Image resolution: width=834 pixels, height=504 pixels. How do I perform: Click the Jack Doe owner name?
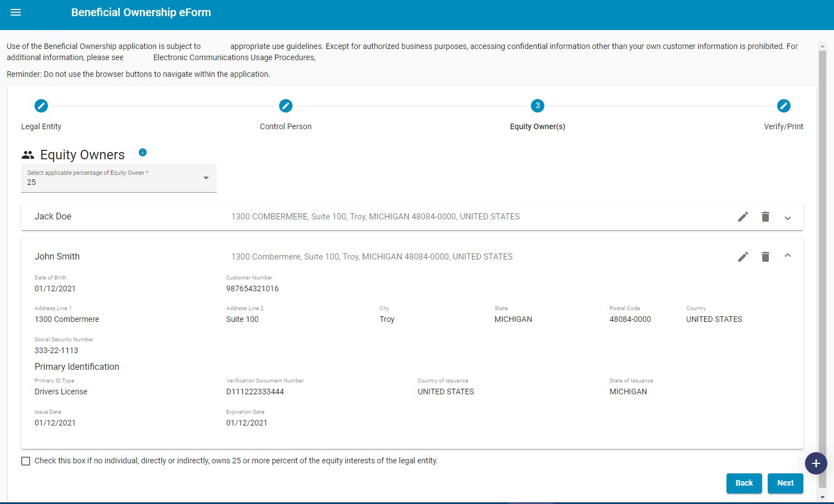pyautogui.click(x=53, y=217)
